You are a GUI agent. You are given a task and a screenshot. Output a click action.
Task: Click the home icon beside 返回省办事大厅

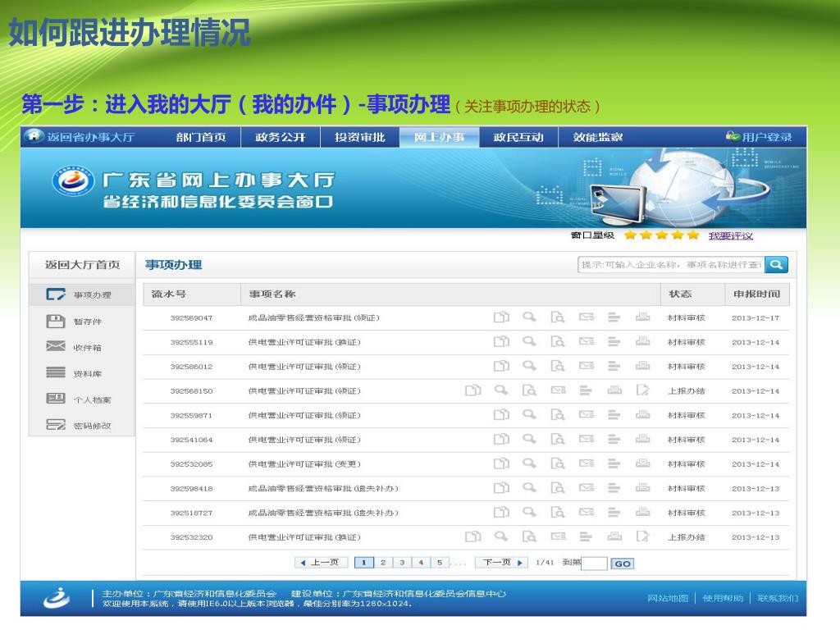(34, 136)
